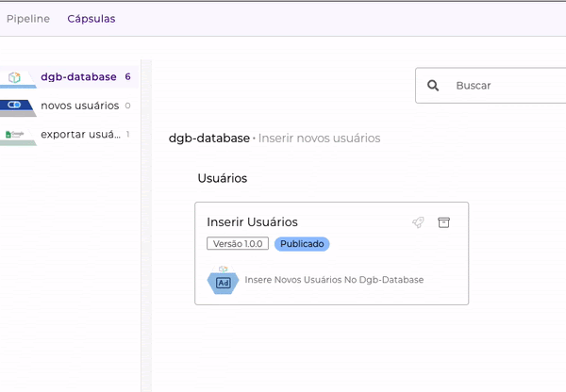
Task: Click the dgb-database breadcrumb link
Action: tap(208, 139)
